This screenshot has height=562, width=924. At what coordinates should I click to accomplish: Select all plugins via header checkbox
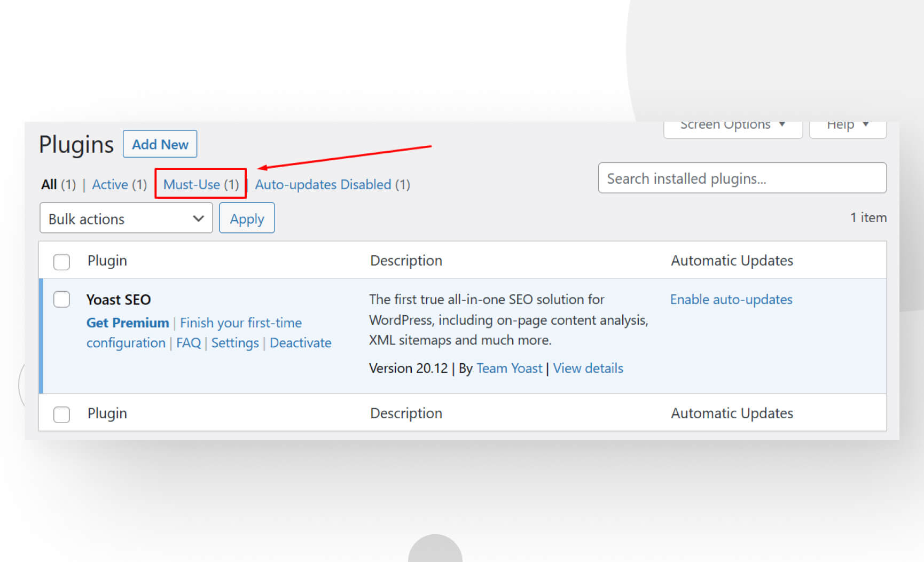(61, 262)
